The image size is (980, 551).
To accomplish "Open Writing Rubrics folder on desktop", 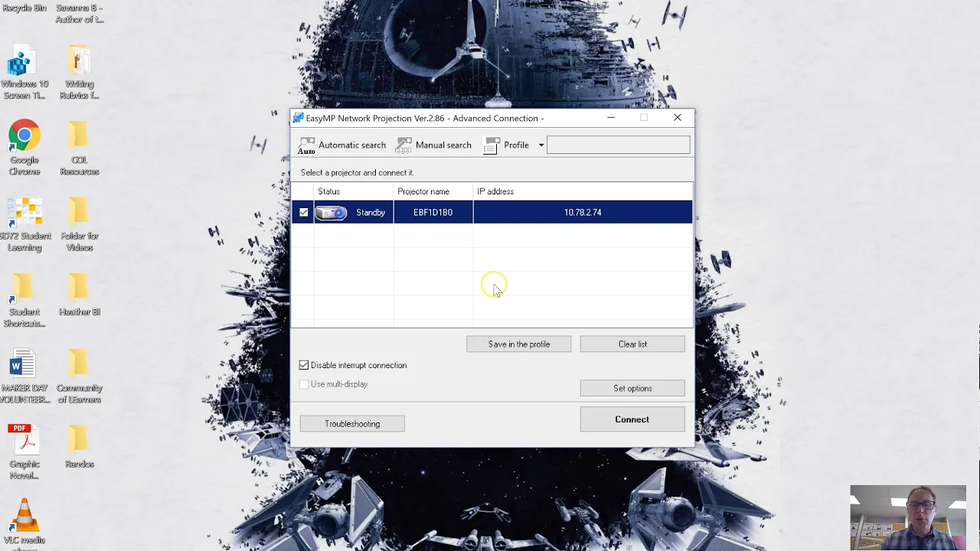I will [x=80, y=73].
